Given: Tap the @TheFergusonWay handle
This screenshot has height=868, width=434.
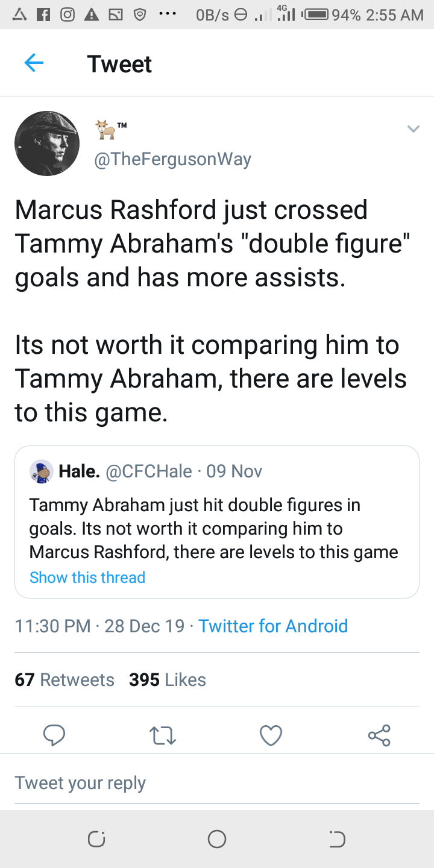Looking at the screenshot, I should pos(173,159).
